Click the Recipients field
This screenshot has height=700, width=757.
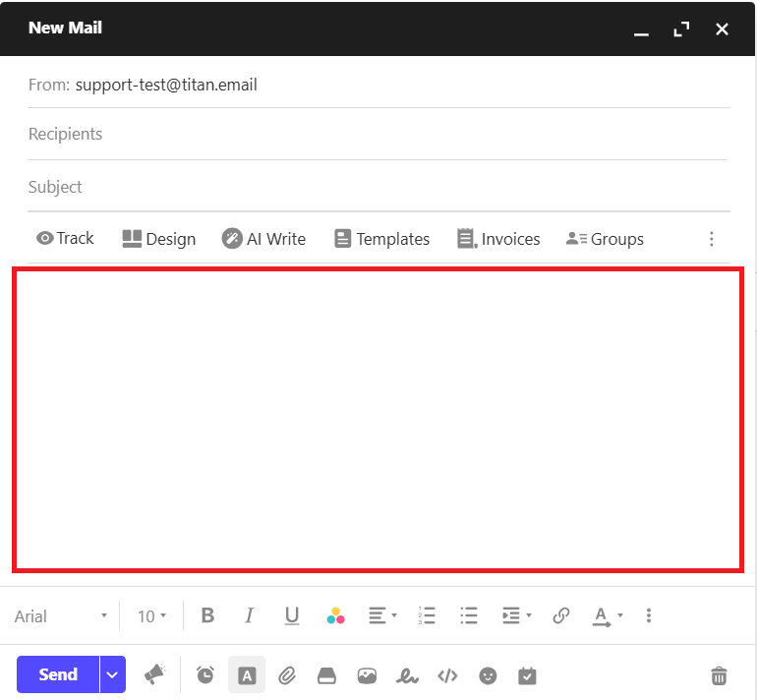[378, 135]
